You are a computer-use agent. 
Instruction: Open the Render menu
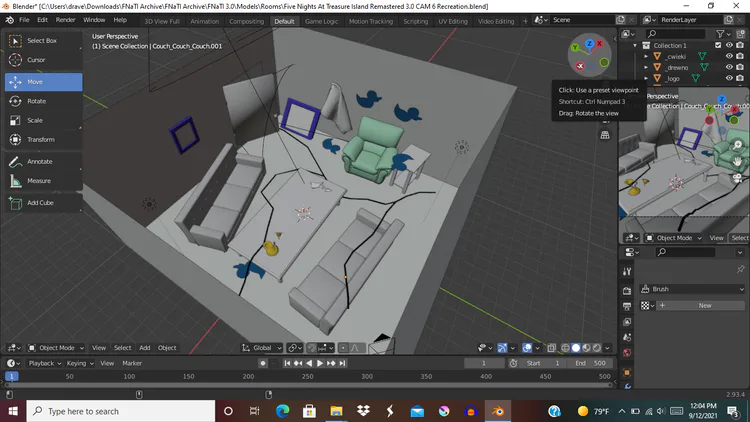[66, 20]
